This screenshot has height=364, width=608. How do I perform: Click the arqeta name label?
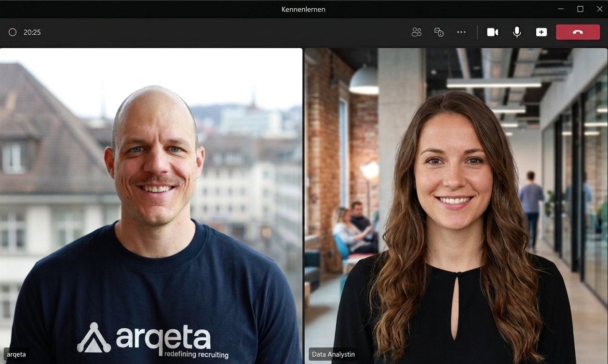click(16, 354)
